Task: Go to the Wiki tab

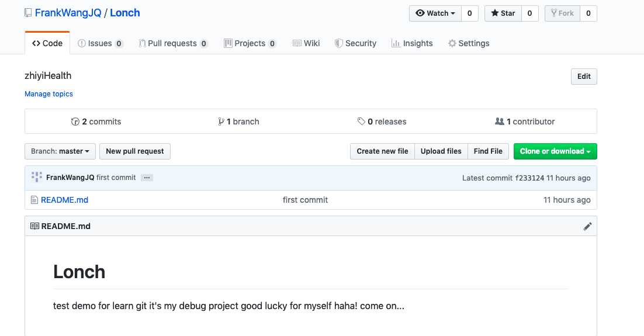Action: tap(306, 43)
